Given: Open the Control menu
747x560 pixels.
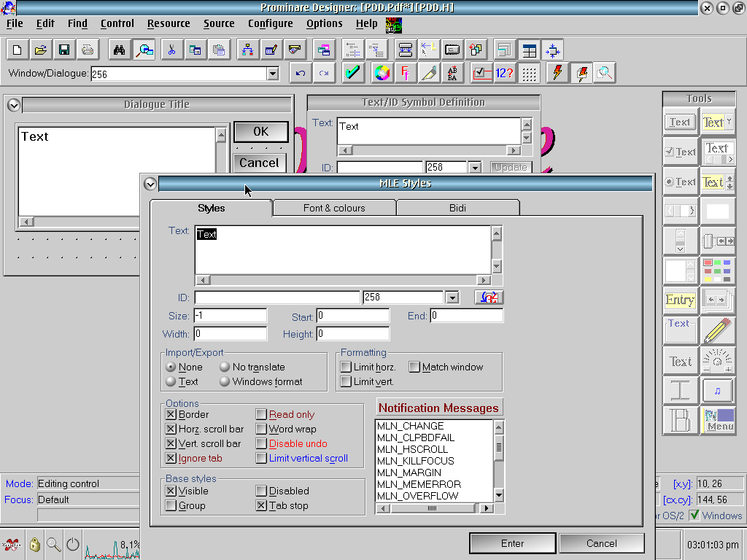Looking at the screenshot, I should pos(117,23).
